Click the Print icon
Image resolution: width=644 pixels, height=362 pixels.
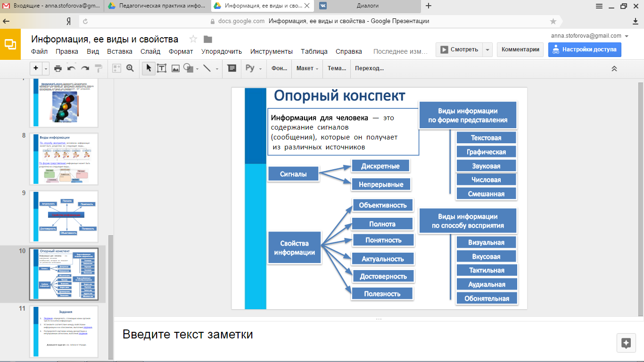click(58, 68)
